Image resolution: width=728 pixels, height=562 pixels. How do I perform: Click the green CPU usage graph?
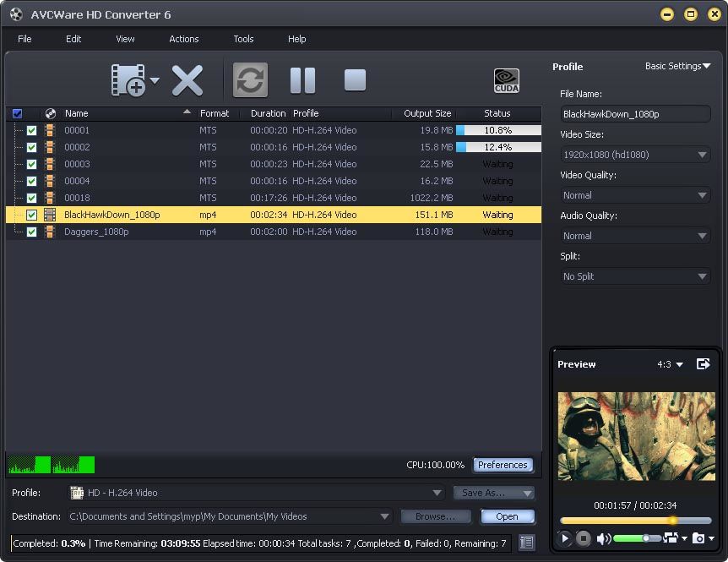pyautogui.click(x=51, y=465)
